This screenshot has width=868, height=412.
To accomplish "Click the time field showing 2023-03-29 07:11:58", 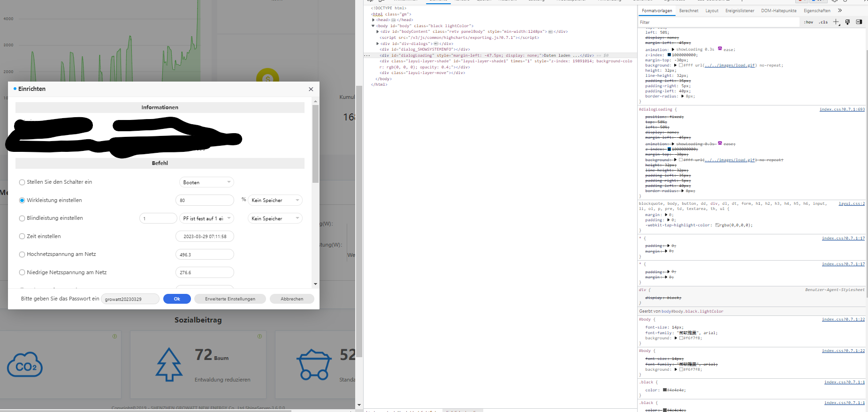I will point(205,236).
